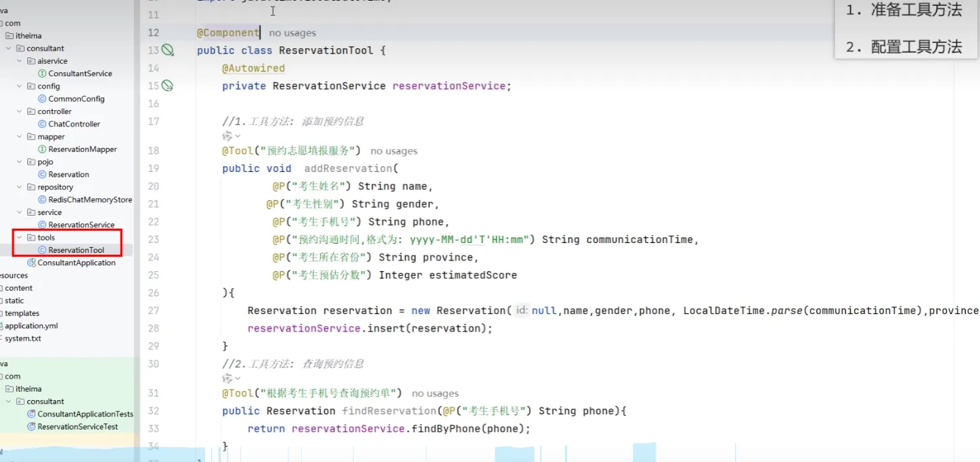Open the ChatController class file

74,124
